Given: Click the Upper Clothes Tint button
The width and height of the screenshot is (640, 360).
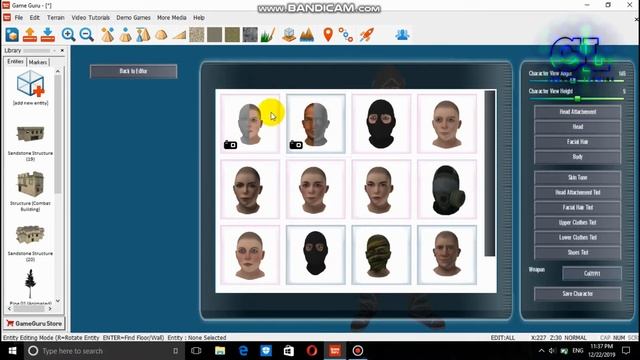Looking at the screenshot, I should pyautogui.click(x=578, y=222).
